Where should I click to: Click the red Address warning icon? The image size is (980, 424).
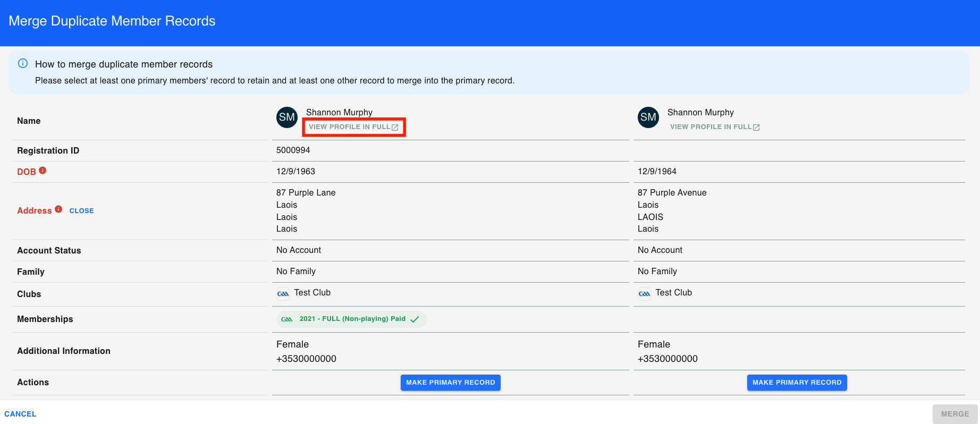[58, 209]
